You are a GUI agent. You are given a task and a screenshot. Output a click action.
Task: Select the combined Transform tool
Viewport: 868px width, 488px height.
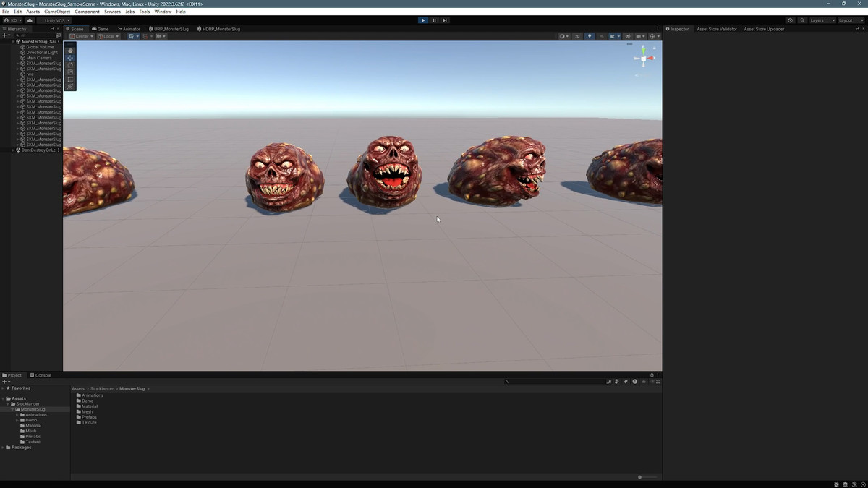pos(70,86)
